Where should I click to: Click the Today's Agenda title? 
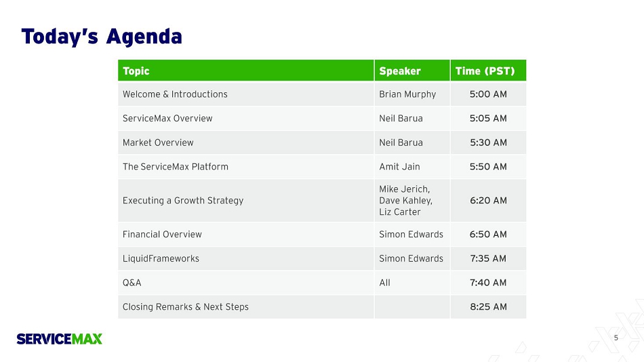(x=102, y=36)
